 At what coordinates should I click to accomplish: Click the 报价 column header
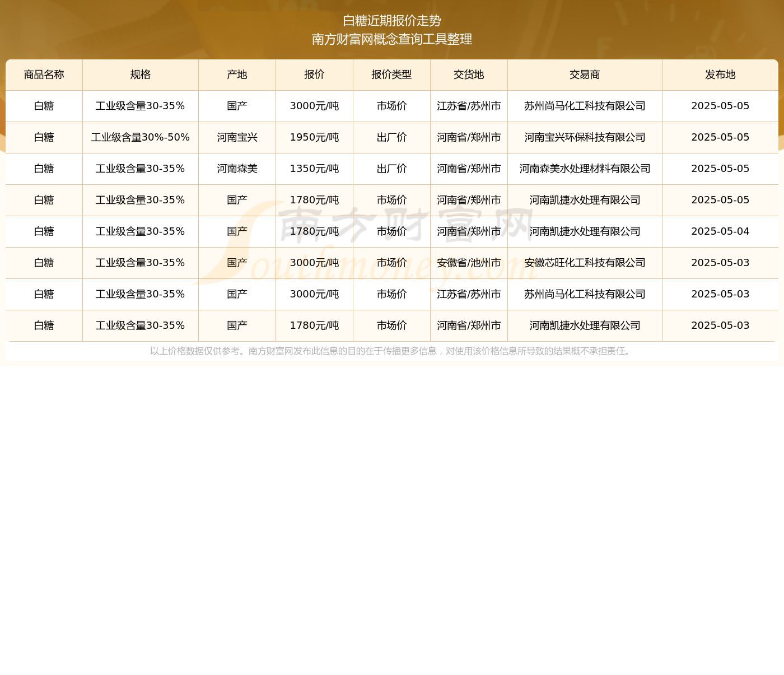click(315, 75)
